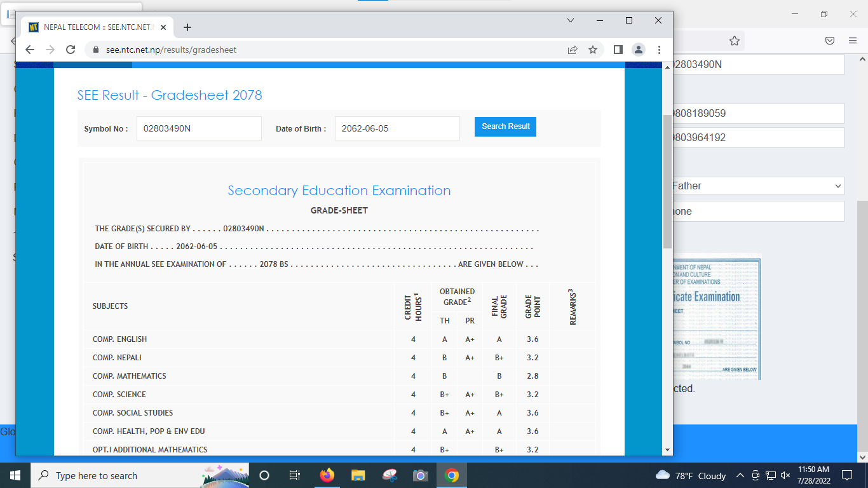Share this page using share icon
Screen dimensions: 868x488
pyautogui.click(x=573, y=50)
